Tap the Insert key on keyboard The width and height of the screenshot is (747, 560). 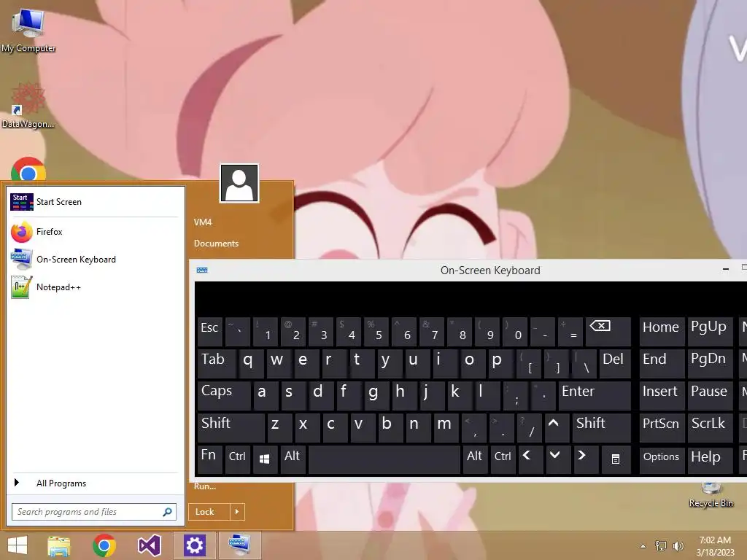click(x=661, y=395)
